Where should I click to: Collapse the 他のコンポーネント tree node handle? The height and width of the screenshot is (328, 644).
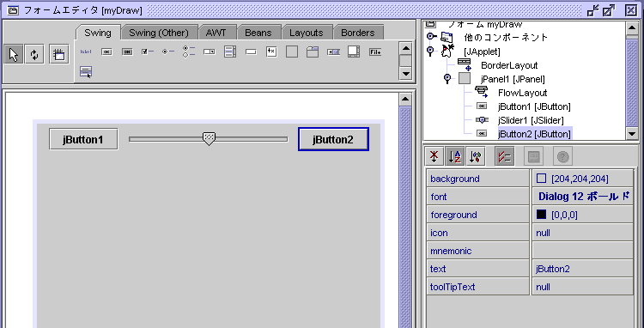[x=431, y=37]
